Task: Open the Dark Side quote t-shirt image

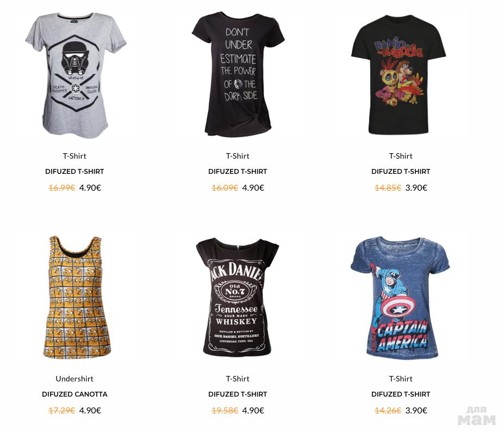Action: (238, 75)
